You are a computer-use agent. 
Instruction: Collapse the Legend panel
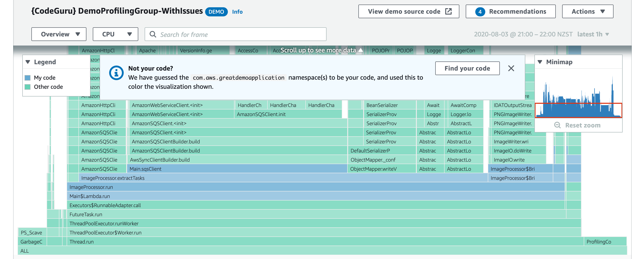pos(28,62)
